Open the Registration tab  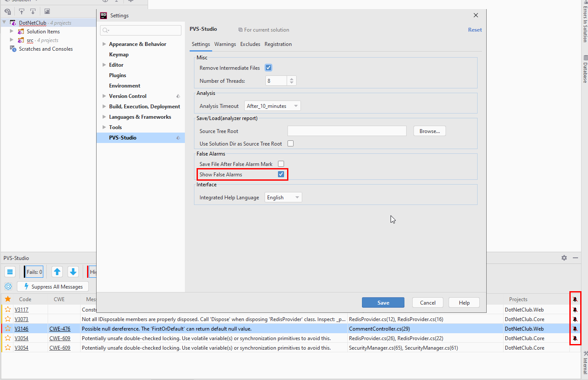coord(278,44)
